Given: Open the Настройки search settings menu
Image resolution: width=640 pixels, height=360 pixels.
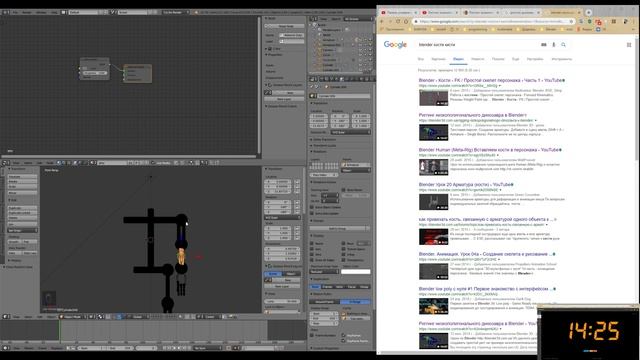Looking at the screenshot, I should 535,59.
